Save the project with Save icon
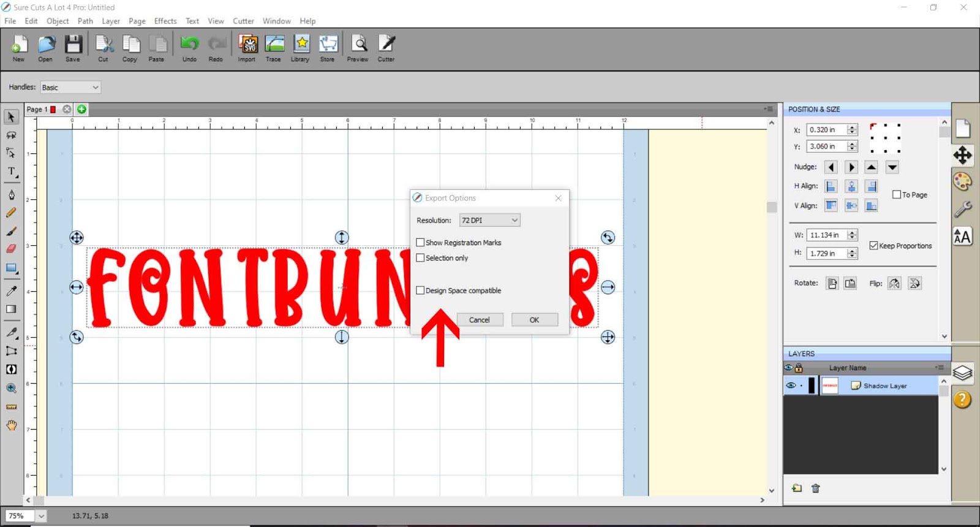The width and height of the screenshot is (980, 527). coord(73,48)
